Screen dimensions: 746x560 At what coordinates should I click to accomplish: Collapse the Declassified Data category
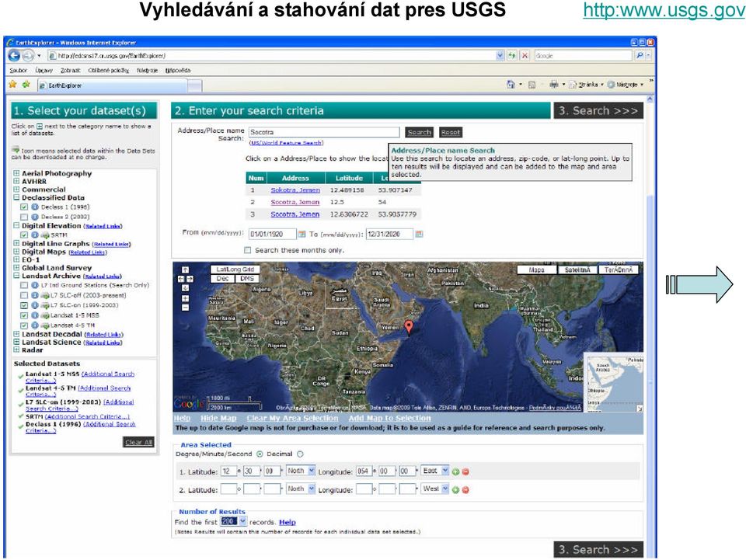point(16,197)
